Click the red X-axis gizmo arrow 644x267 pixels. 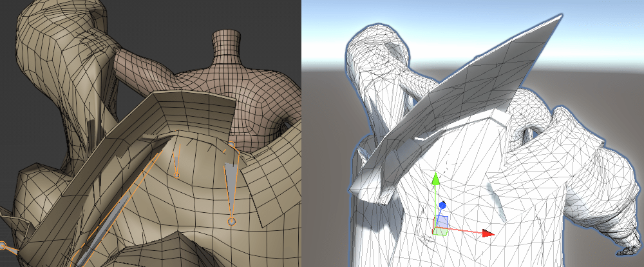click(488, 233)
